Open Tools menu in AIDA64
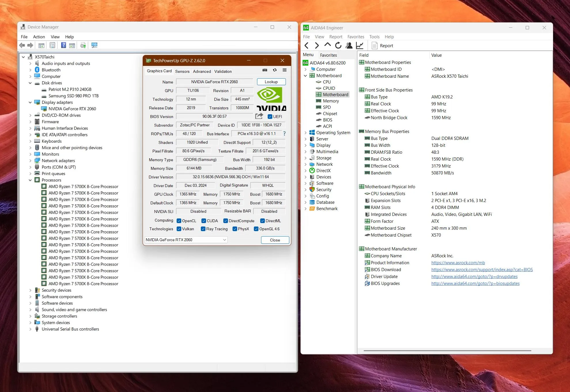The height and width of the screenshot is (392, 570). [x=374, y=37]
